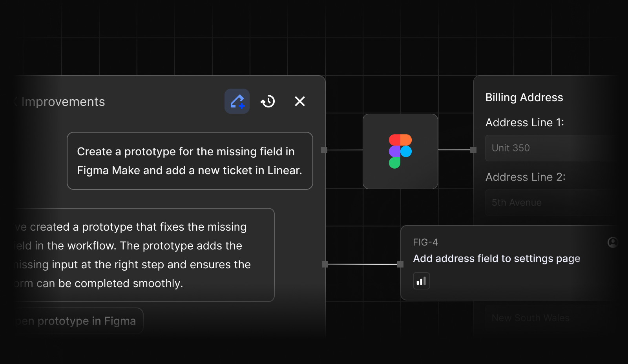Viewport: 628px width, 364px height.
Task: Click the priority bars icon on FIG-4
Action: click(x=421, y=281)
